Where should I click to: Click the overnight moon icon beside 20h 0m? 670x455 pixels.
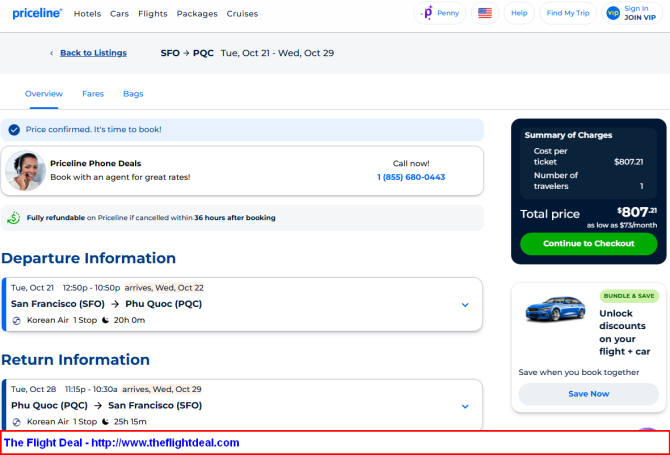[x=106, y=320]
